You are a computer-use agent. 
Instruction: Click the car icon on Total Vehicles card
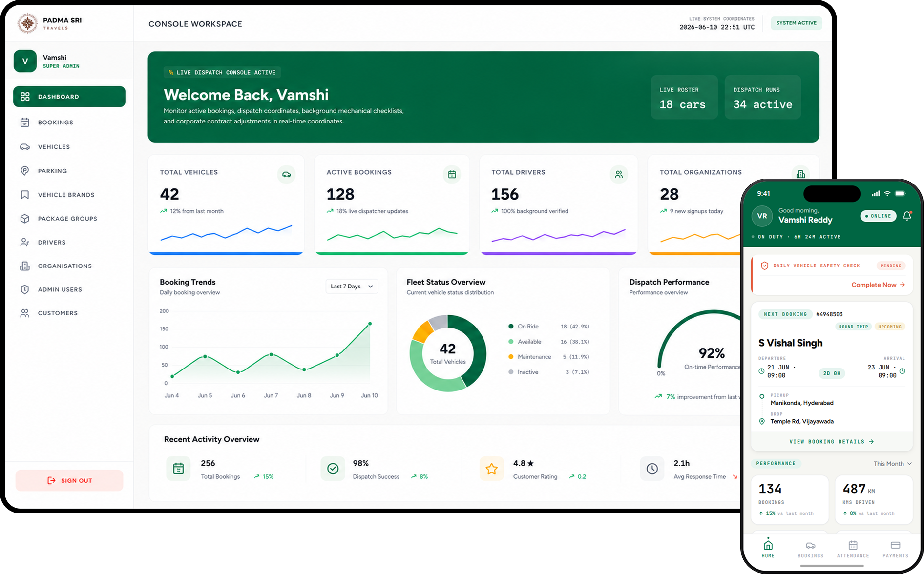[x=287, y=174]
